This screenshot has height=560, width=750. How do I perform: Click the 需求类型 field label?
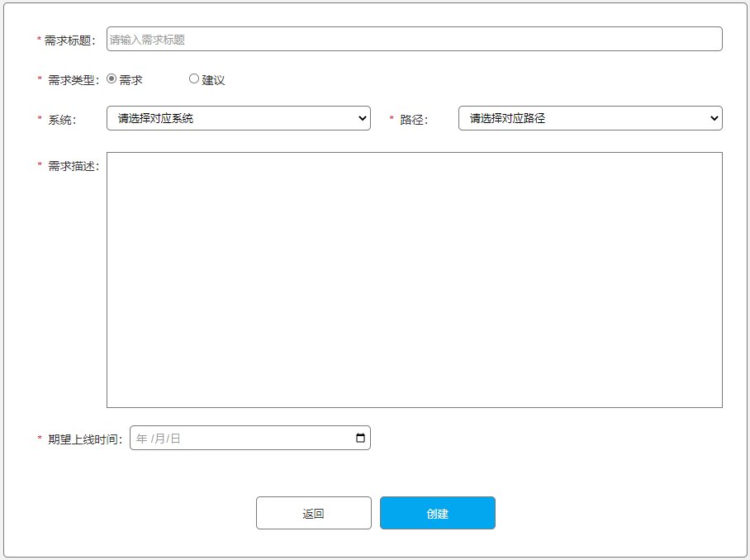(x=73, y=80)
